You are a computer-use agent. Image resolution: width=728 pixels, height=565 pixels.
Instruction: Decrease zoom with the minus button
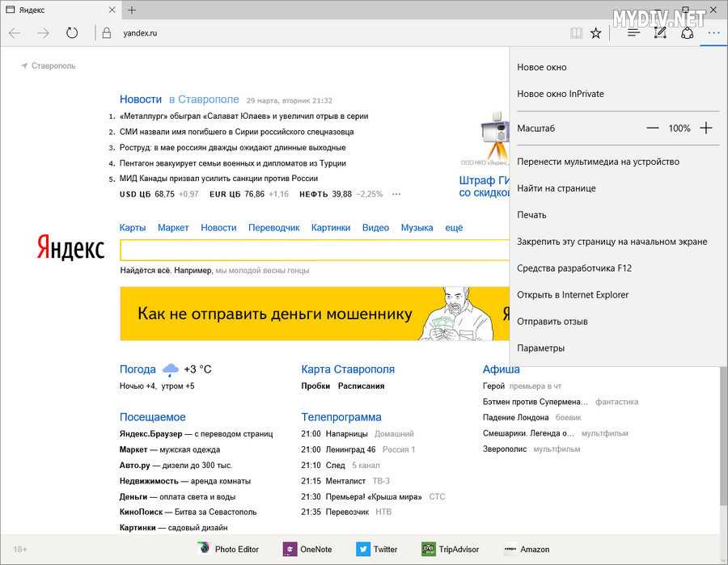[652, 129]
